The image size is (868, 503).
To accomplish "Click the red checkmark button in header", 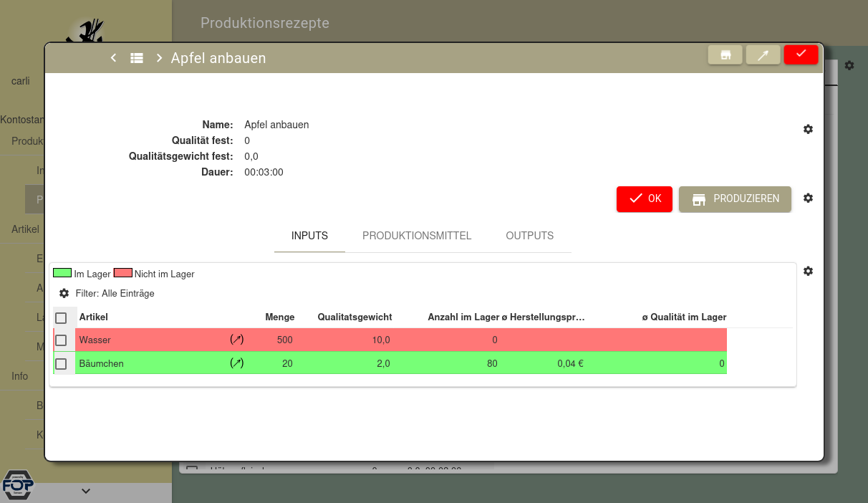I will pos(801,54).
